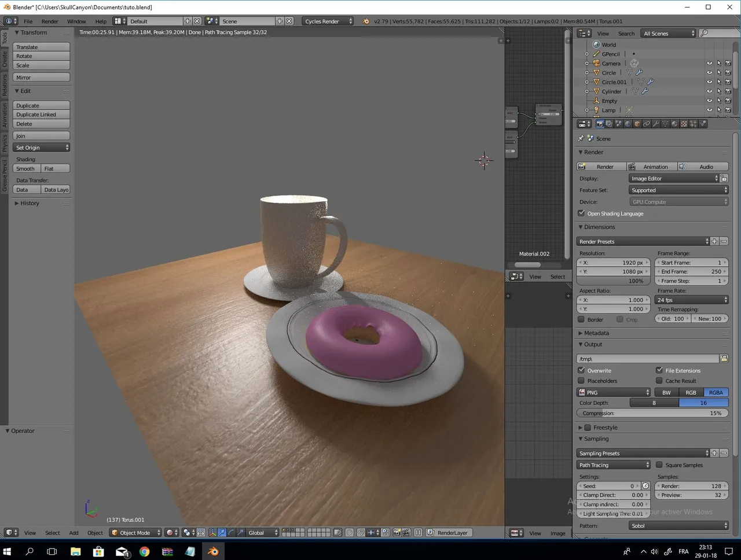Click the Smooth shading button
Viewport: 741px width, 560px height.
pos(27,168)
